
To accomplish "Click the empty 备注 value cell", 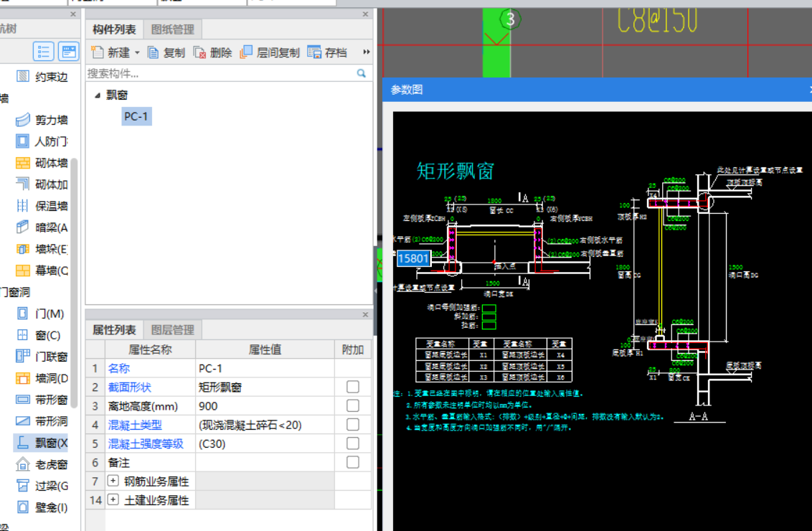I will point(265,463).
